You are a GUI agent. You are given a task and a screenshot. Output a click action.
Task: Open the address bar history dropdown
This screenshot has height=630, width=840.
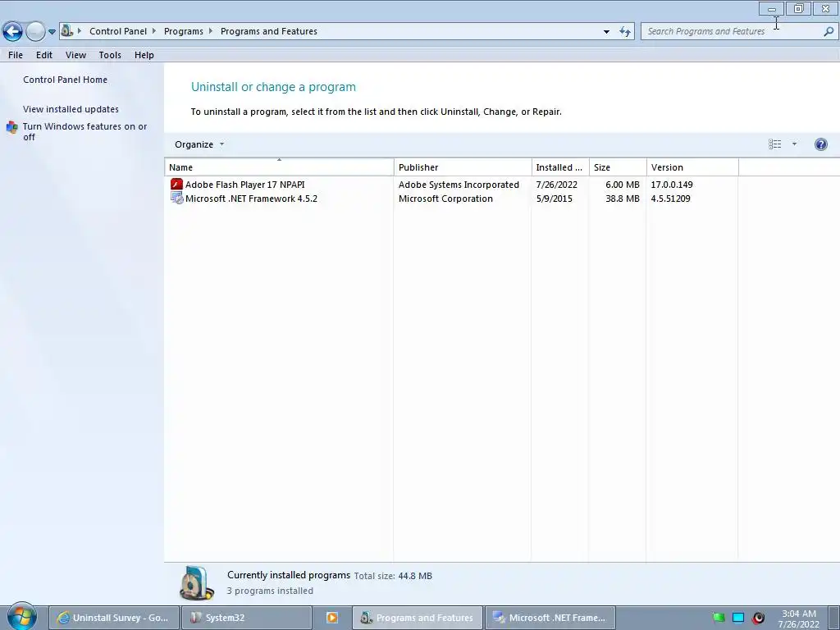pos(606,32)
